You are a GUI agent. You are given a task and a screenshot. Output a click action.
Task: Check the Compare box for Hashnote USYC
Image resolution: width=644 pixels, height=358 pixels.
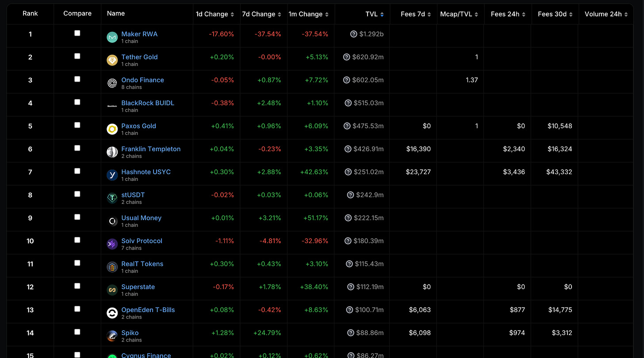pyautogui.click(x=77, y=171)
